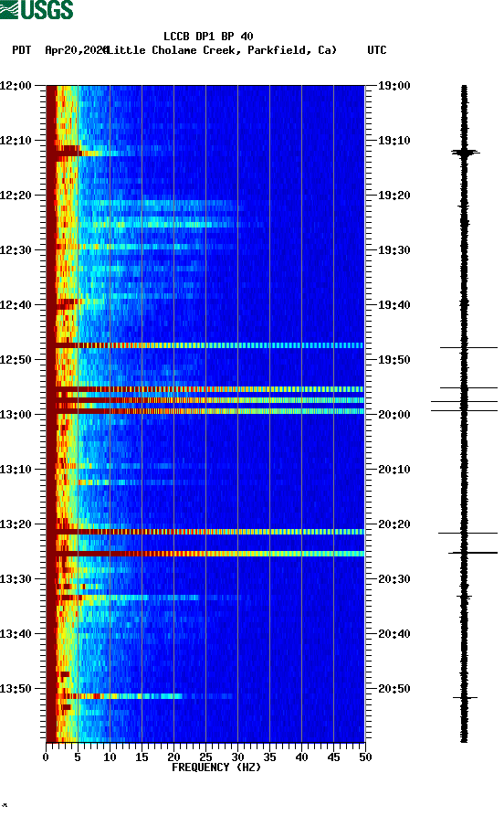Screen dimensions: 504x815
Task: Click the '12:20' PDT time label
Action: (16, 195)
